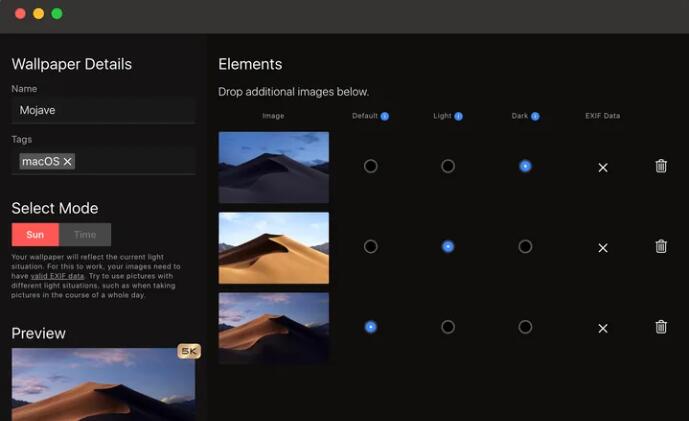Open info tooltip beside Dark header
The height and width of the screenshot is (421, 689).
pyautogui.click(x=535, y=116)
